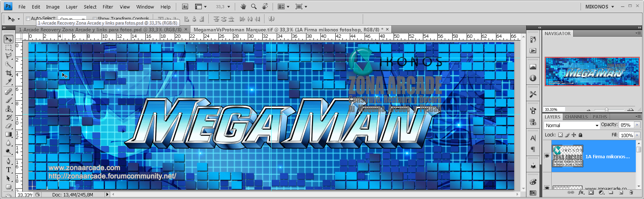Add a layer style with fx button

[x=581, y=192]
